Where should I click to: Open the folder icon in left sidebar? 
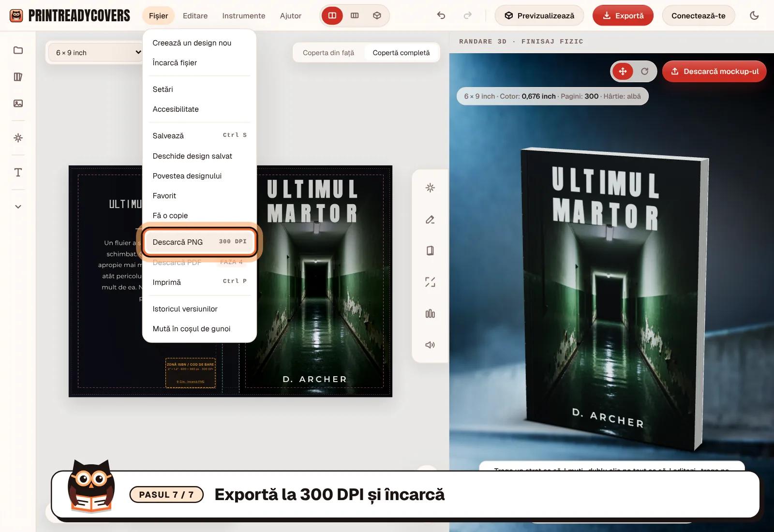(x=18, y=50)
